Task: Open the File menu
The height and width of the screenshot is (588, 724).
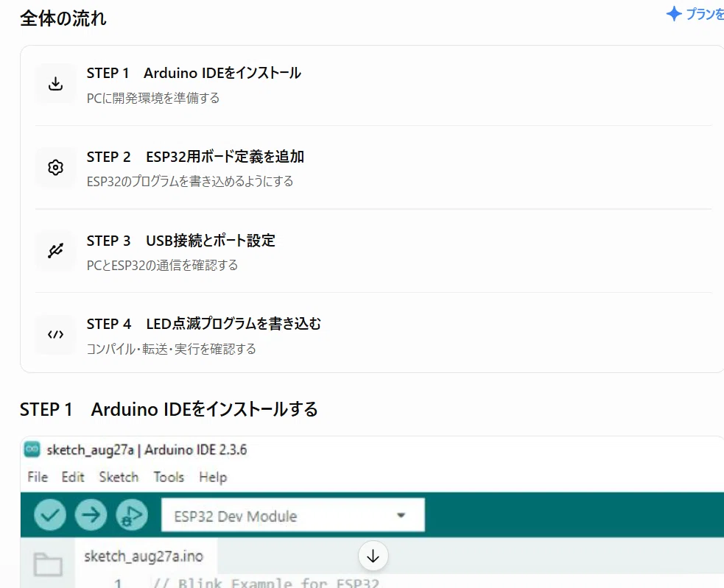Action: click(x=38, y=477)
